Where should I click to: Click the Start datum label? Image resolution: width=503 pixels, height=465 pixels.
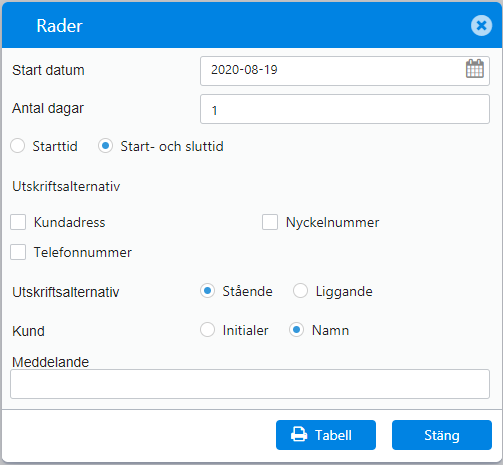[48, 70]
